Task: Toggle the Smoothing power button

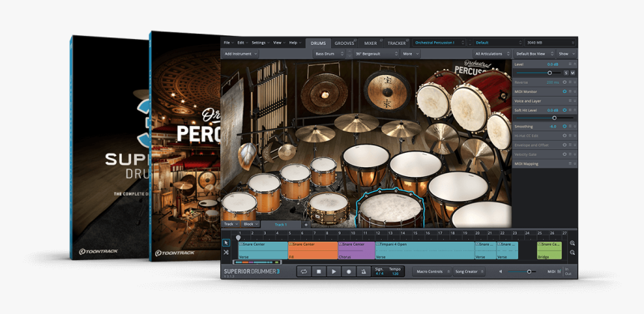Action: pyautogui.click(x=565, y=127)
